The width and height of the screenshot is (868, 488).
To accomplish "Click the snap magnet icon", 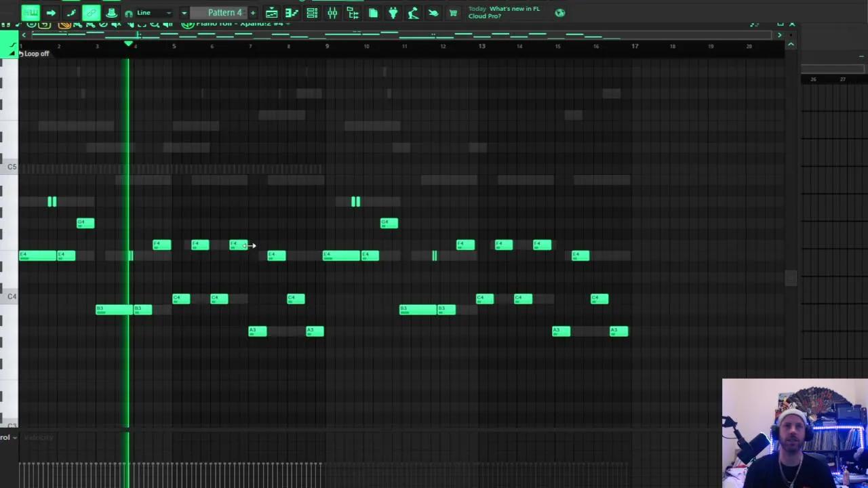I will pos(129,13).
